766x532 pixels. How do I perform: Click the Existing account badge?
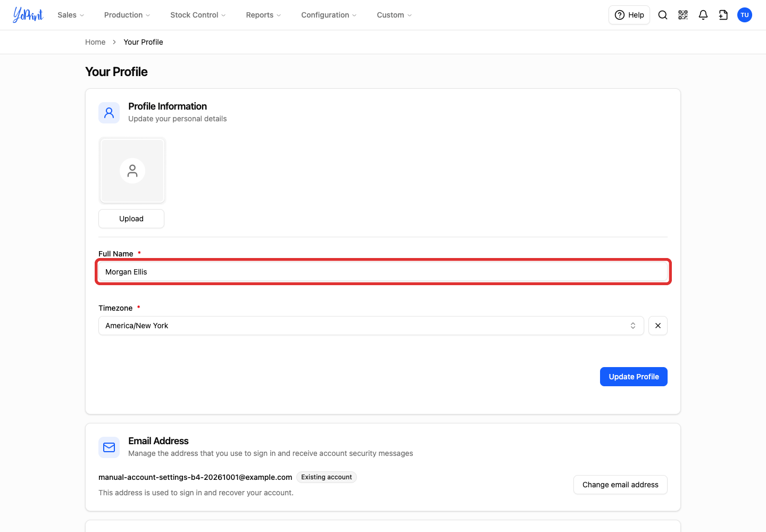[x=327, y=477]
